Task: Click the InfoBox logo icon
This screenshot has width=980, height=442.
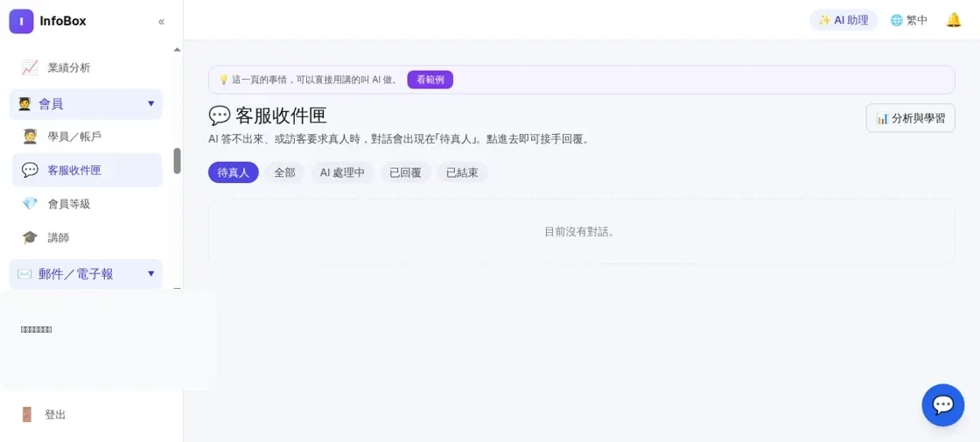Action: point(21,22)
